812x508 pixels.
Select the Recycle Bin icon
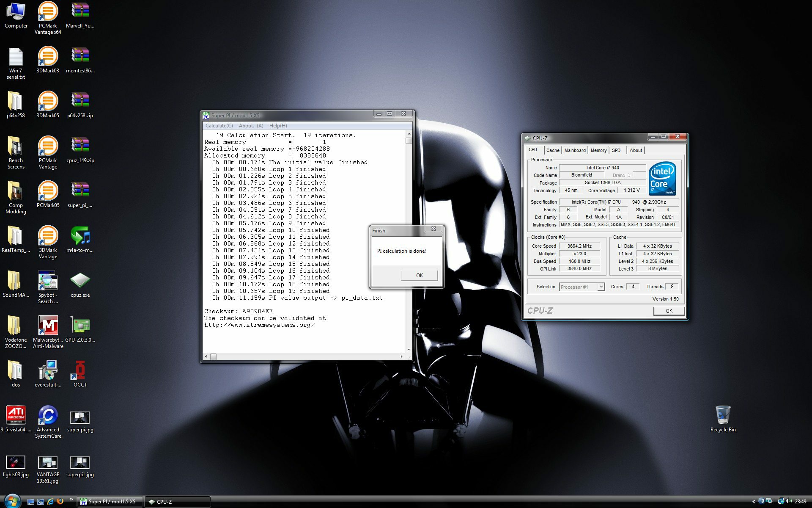723,419
